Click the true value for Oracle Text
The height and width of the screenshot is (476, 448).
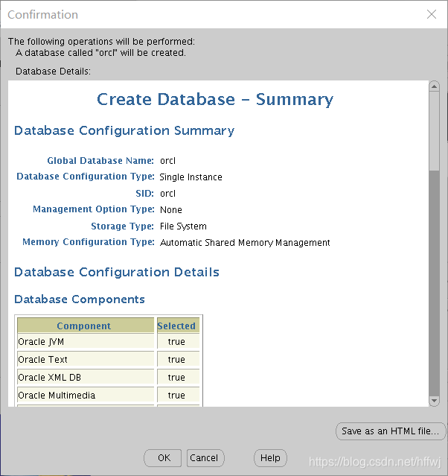pos(176,360)
